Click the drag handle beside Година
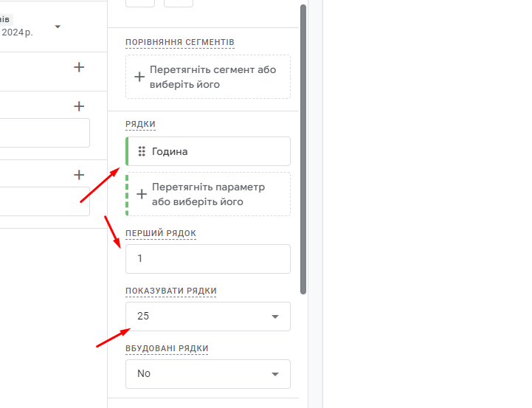532x408 pixels. point(142,151)
